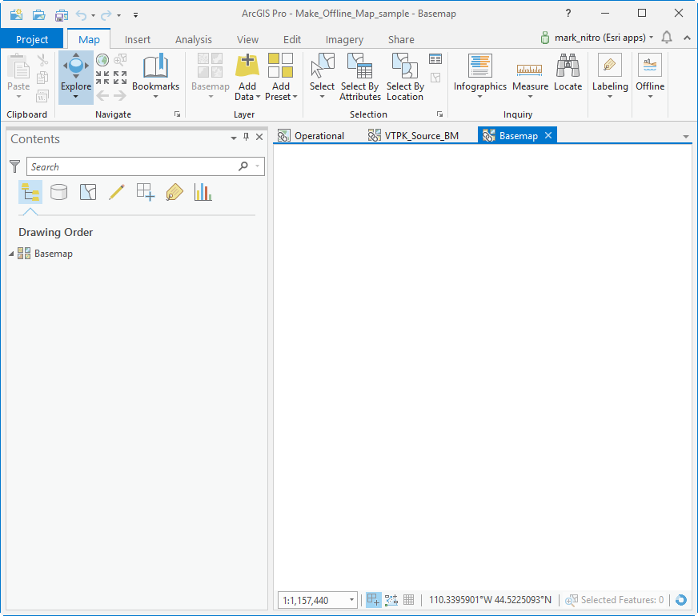
Task: Launch Selection group options dialog
Action: coord(439,114)
